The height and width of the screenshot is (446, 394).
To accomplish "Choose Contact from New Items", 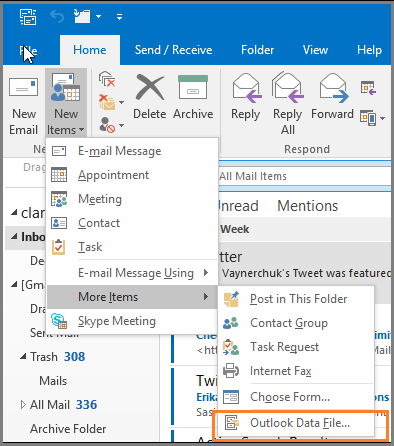I will pyautogui.click(x=132, y=223).
